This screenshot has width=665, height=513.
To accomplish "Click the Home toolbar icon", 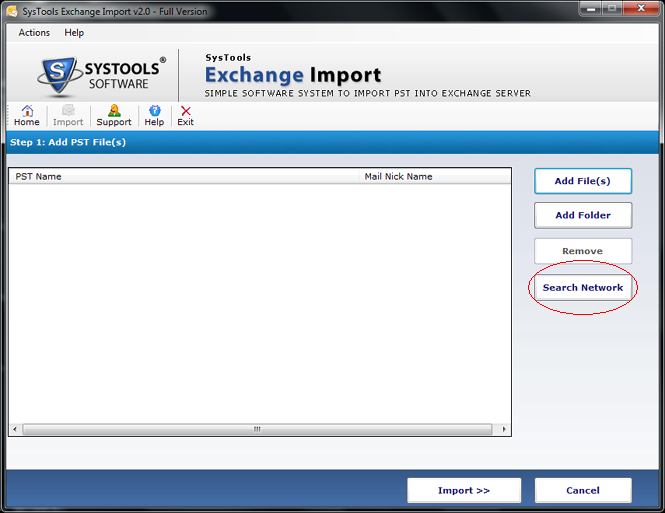I will coord(27,116).
